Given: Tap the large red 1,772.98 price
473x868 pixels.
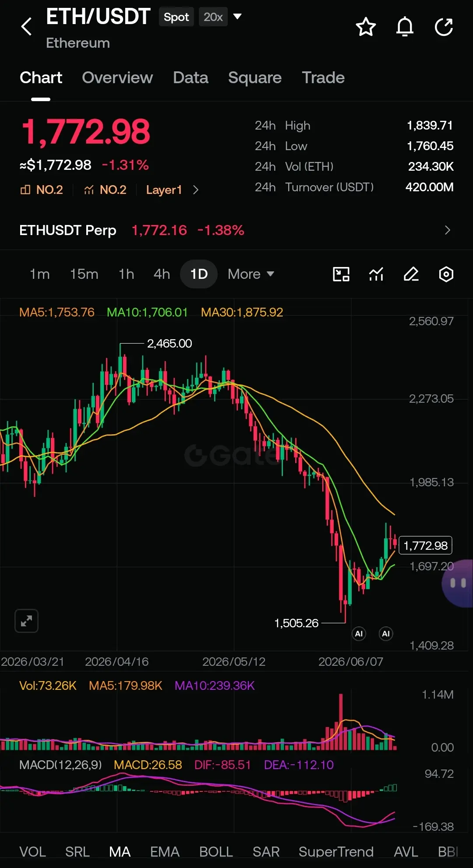Looking at the screenshot, I should 86,132.
